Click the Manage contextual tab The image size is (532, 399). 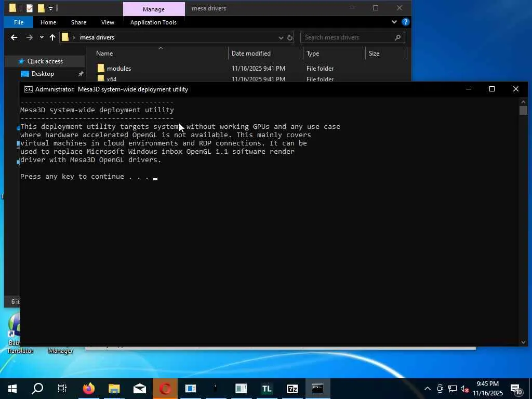(154, 9)
